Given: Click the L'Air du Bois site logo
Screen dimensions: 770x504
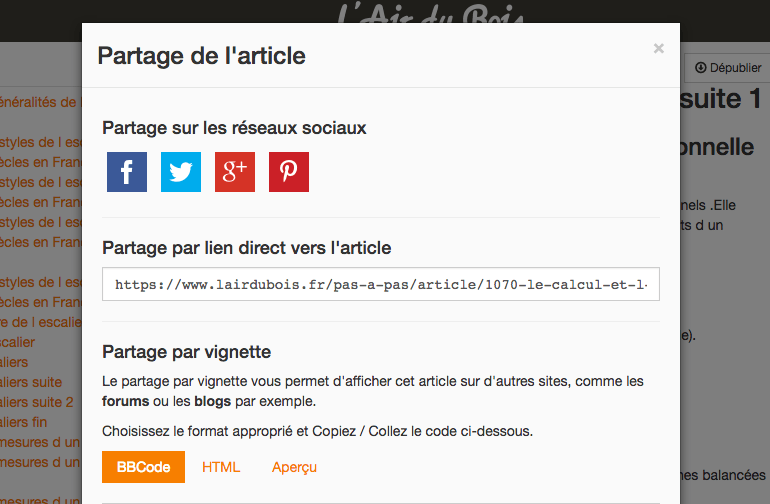Looking at the screenshot, I should tap(431, 14).
